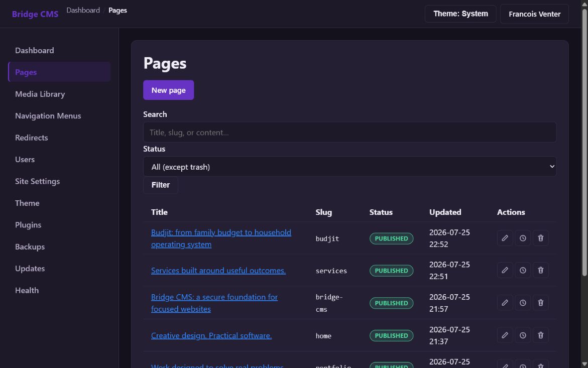Viewport: 588px width, 368px height.
Task: Delete the services page via trash icon
Action: (x=541, y=270)
